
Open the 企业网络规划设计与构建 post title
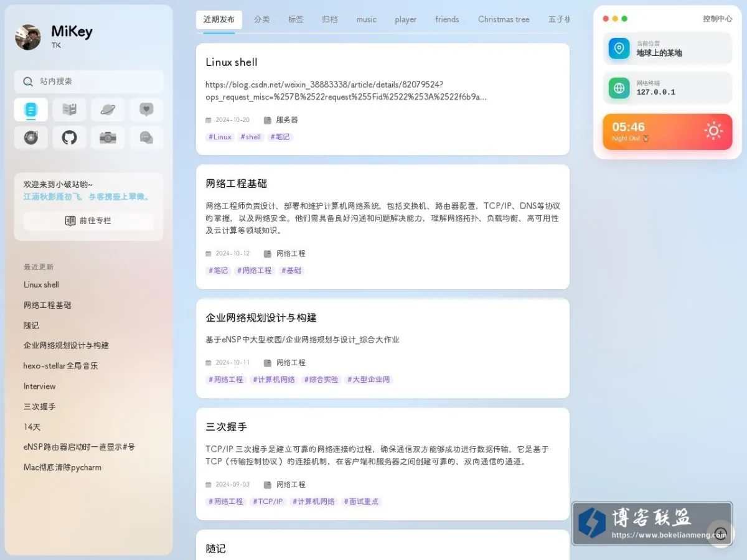pyautogui.click(x=261, y=317)
